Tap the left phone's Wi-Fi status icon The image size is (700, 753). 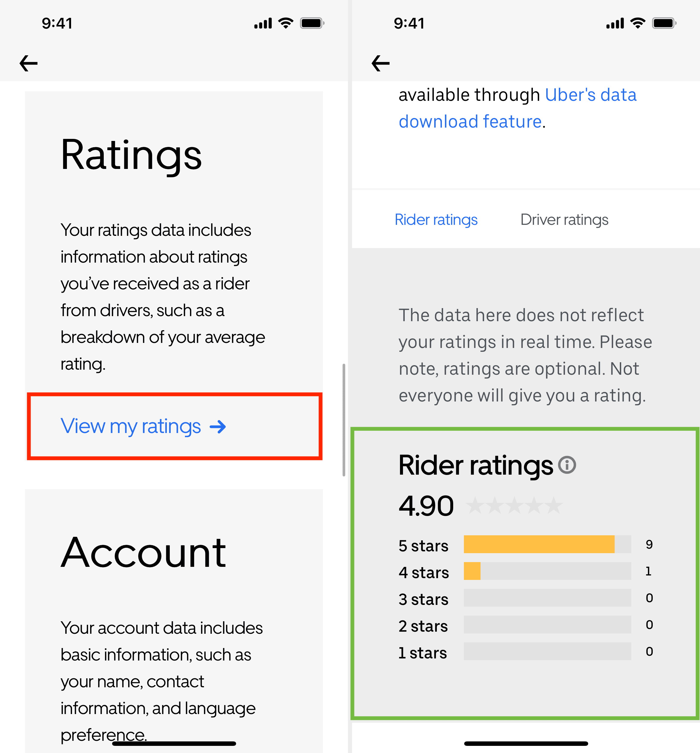(285, 23)
